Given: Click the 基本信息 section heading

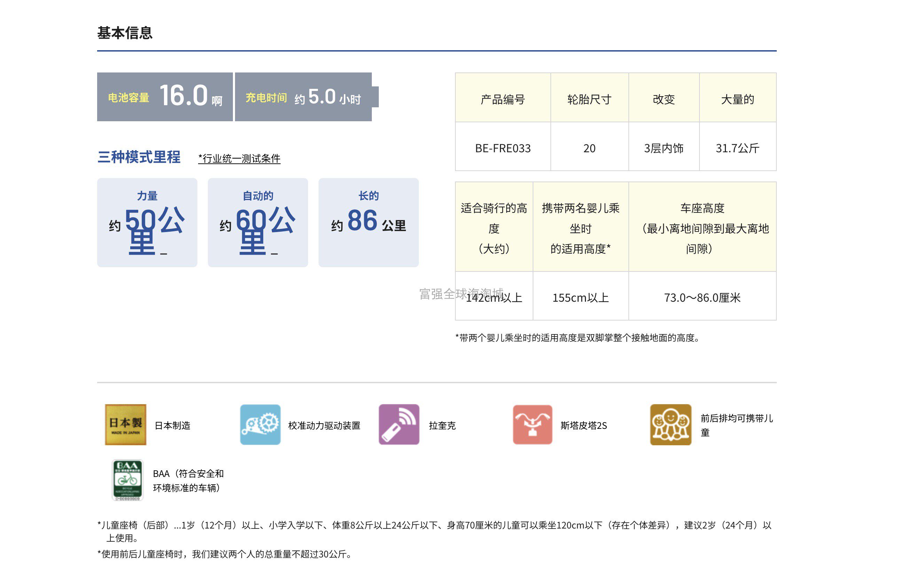Looking at the screenshot, I should (125, 33).
